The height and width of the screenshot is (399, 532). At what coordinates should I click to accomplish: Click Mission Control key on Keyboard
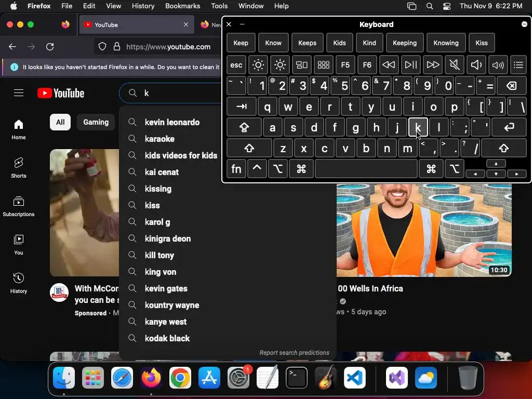302,65
